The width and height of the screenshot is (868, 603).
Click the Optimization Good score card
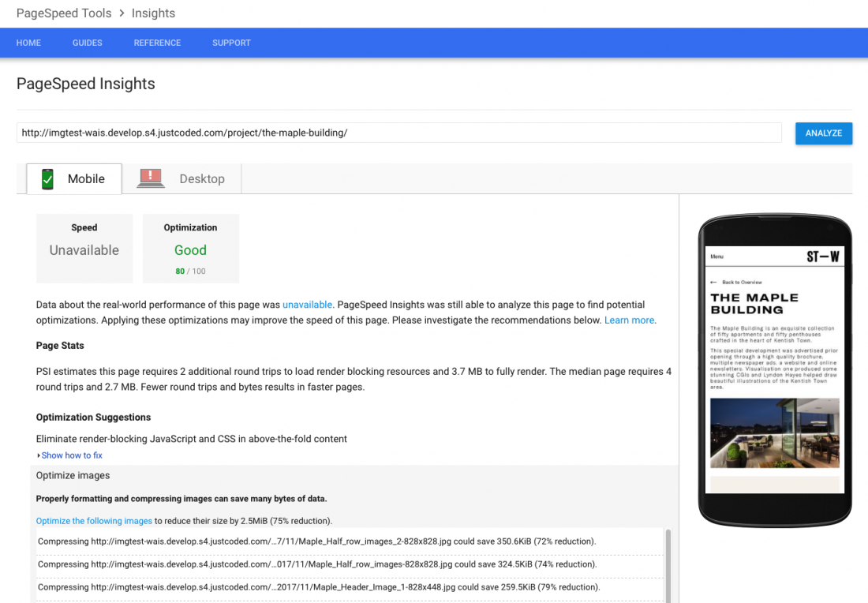tap(191, 249)
